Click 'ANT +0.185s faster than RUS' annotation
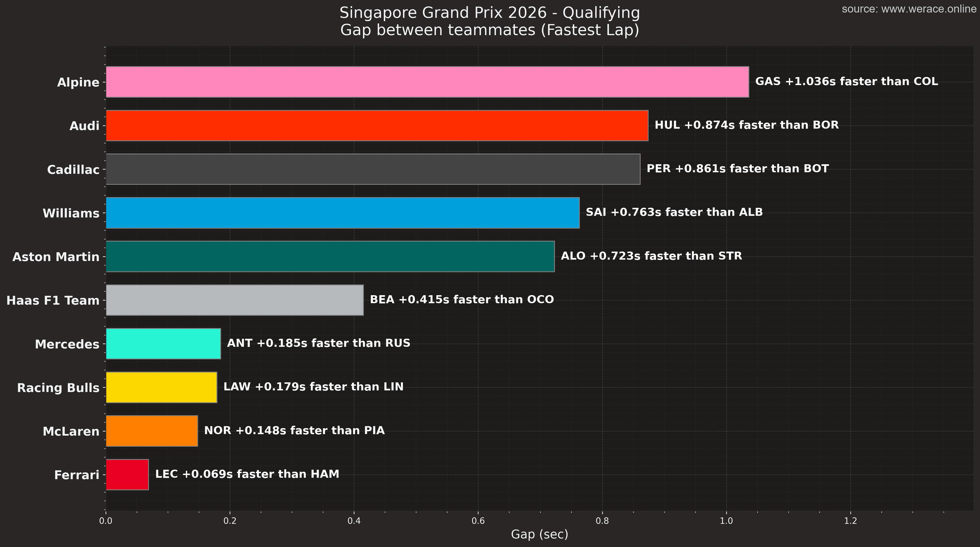 point(319,343)
